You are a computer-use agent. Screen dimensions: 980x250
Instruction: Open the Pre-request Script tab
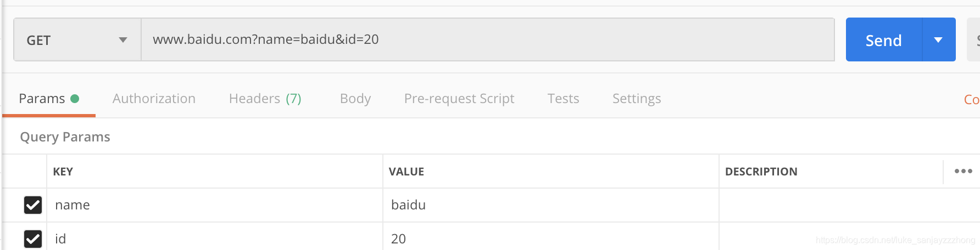(459, 99)
